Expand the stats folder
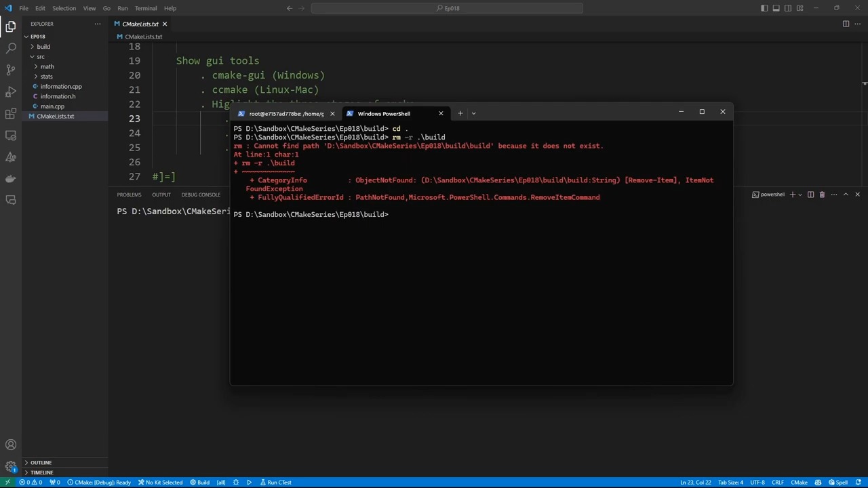868x488 pixels. (46, 77)
